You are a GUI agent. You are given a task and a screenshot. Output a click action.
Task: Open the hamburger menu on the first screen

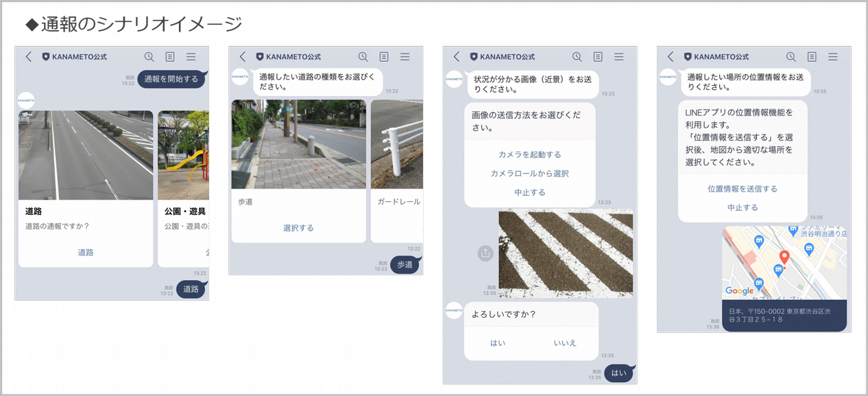coord(191,57)
